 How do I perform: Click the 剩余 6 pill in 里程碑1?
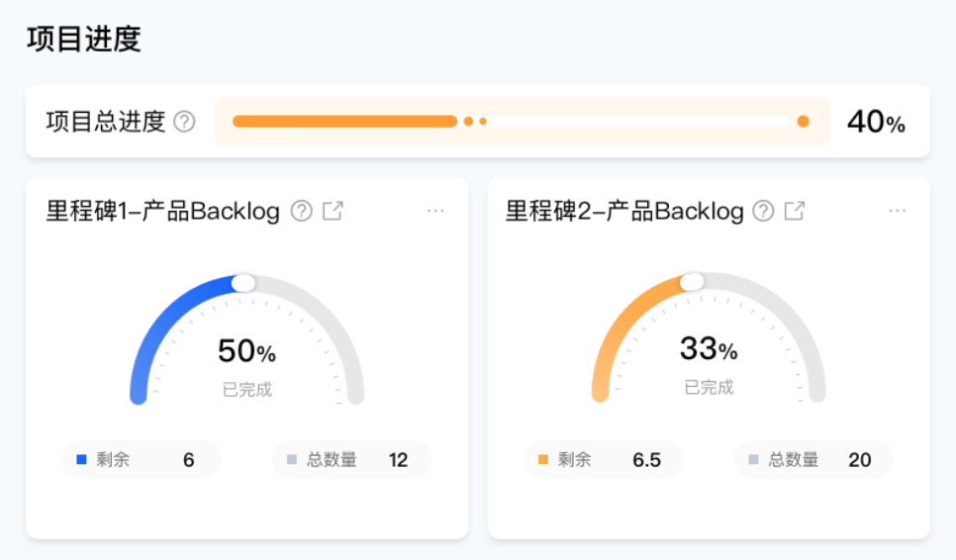[142, 460]
